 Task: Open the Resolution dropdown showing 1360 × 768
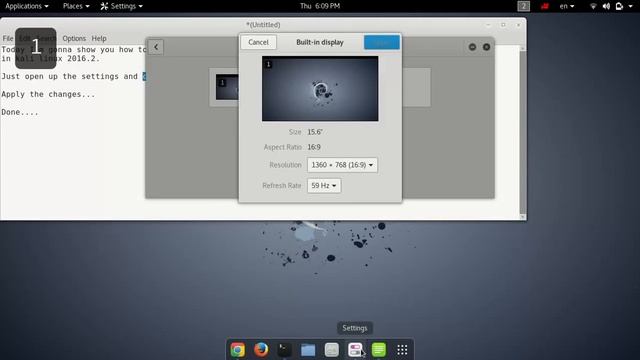[x=342, y=165]
